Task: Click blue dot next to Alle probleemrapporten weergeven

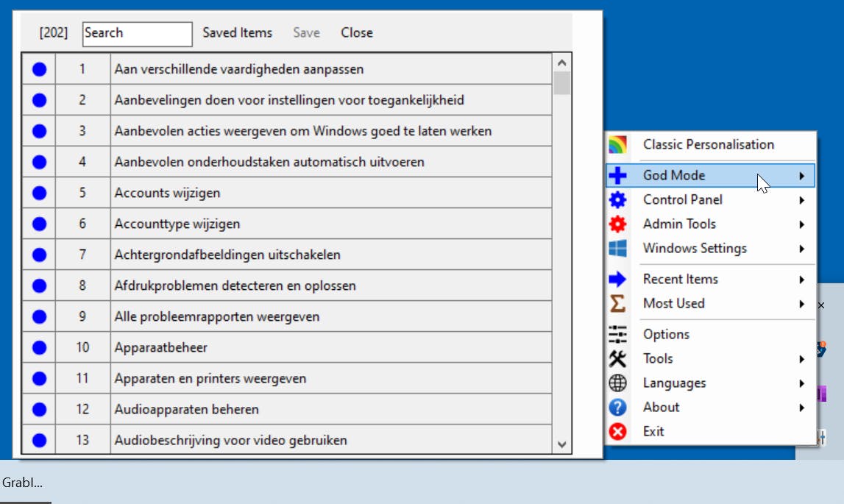Action: click(x=39, y=316)
